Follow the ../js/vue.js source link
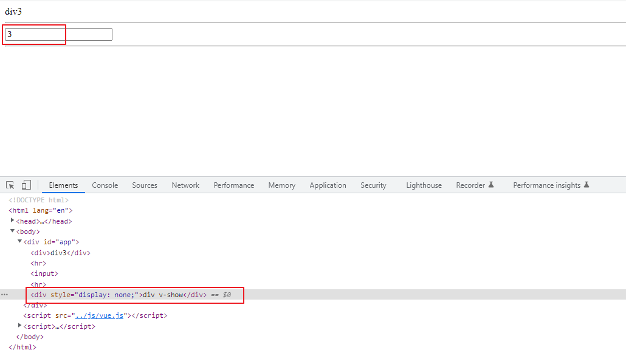The image size is (626, 364). 100,315
